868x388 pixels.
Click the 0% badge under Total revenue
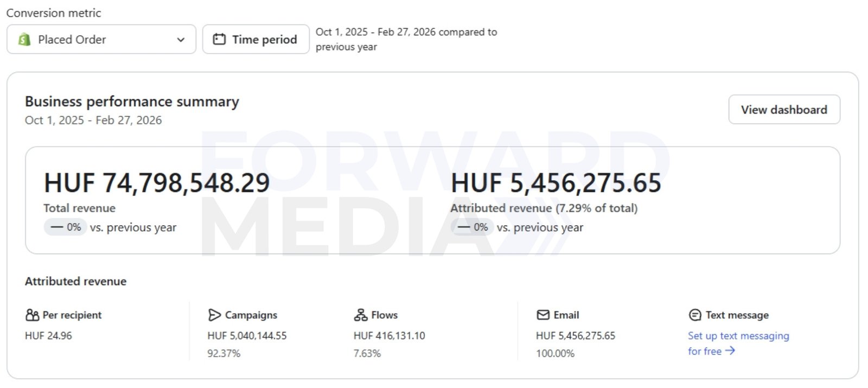point(66,227)
